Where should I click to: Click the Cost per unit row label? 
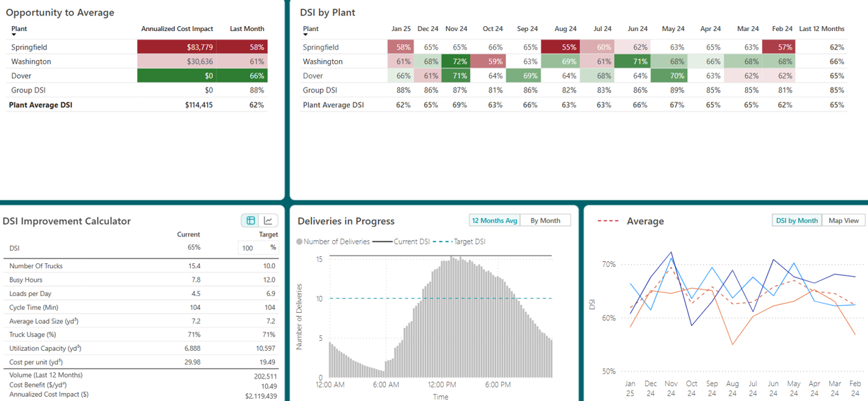[x=36, y=362]
